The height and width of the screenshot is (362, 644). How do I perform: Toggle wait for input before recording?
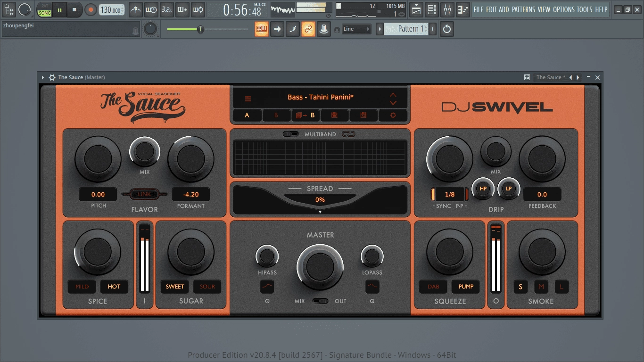(x=151, y=9)
